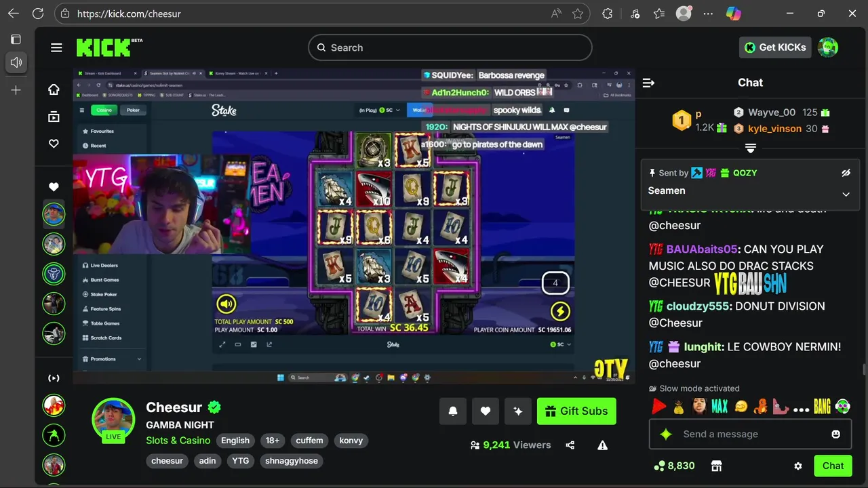Insert the red play arrow emote
The width and height of the screenshot is (868, 488).
(x=658, y=407)
